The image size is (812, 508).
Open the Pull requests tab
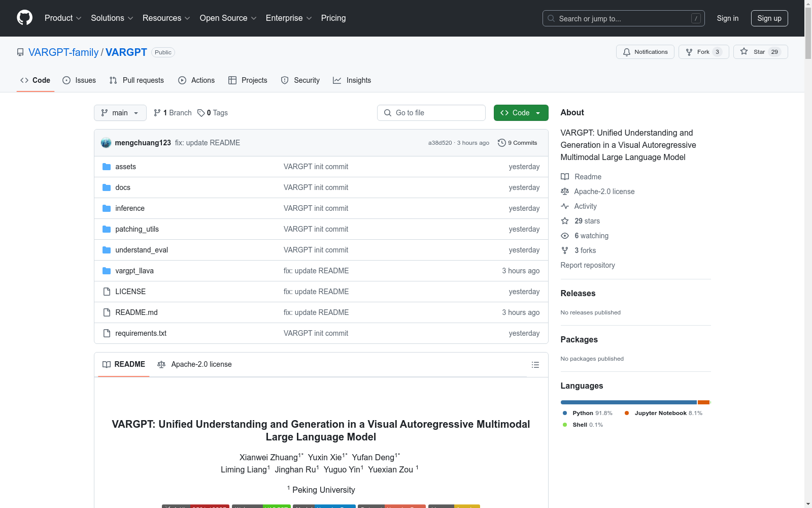(137, 80)
